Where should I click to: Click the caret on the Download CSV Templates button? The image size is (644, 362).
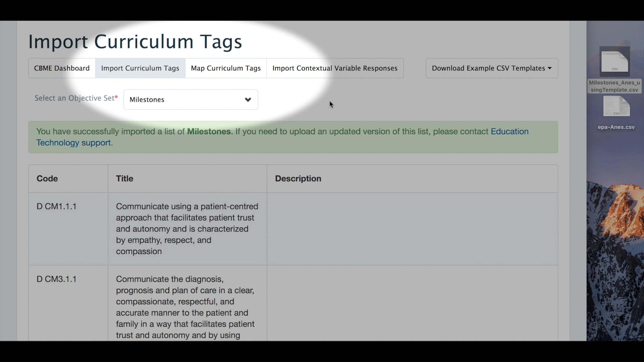click(550, 68)
